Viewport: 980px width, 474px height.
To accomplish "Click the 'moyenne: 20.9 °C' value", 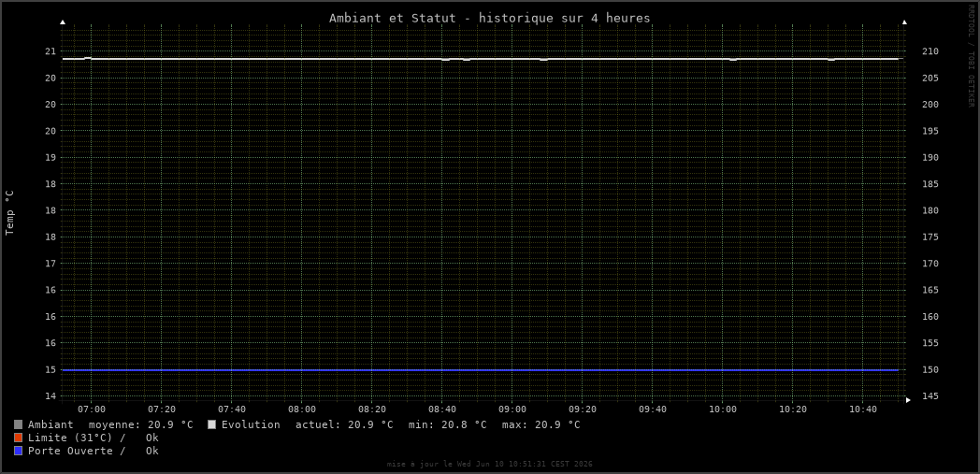I will click(140, 424).
